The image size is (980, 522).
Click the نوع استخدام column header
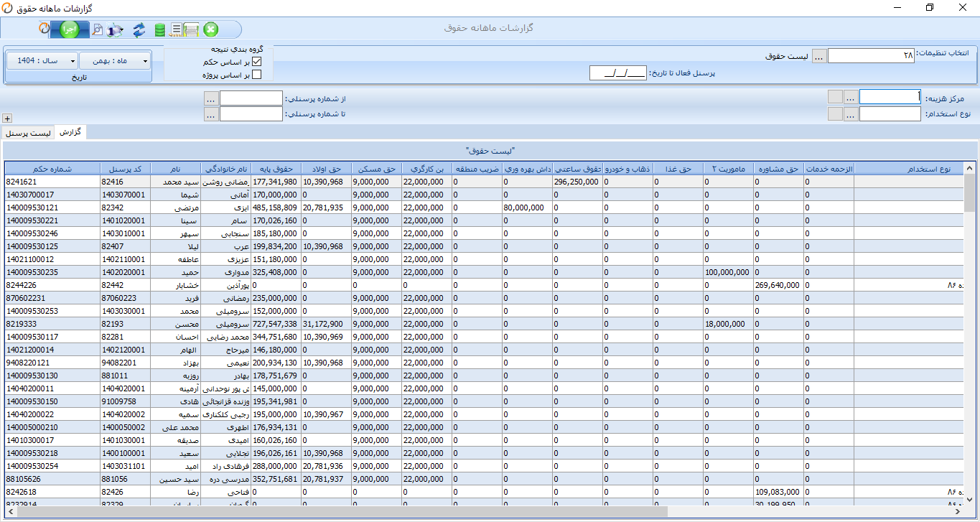click(908, 169)
